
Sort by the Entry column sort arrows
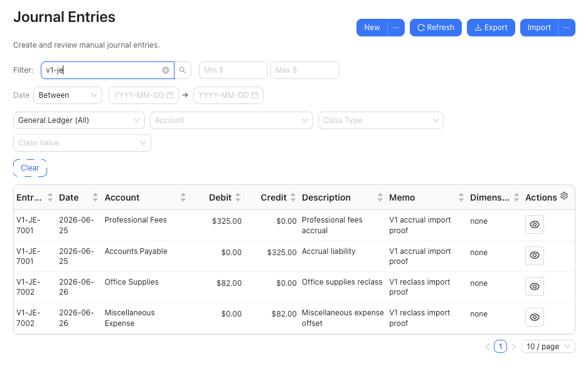click(50, 197)
